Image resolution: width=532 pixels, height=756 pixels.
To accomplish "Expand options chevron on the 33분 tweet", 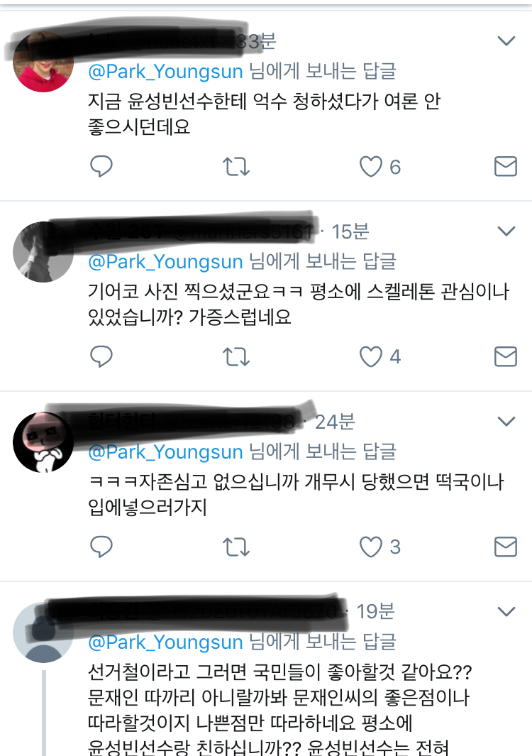I will click(506, 40).
